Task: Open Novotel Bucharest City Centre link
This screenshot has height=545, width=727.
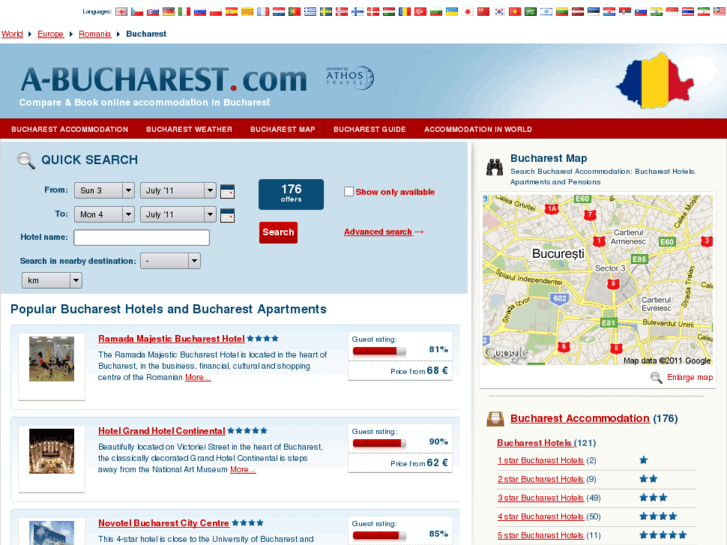Action: coord(164,523)
